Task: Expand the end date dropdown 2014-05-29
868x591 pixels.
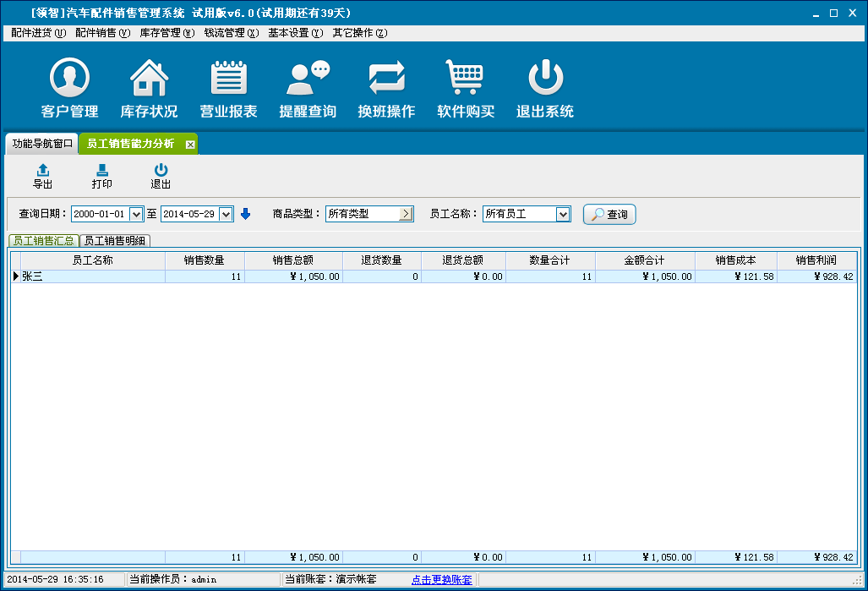Action: coord(226,214)
